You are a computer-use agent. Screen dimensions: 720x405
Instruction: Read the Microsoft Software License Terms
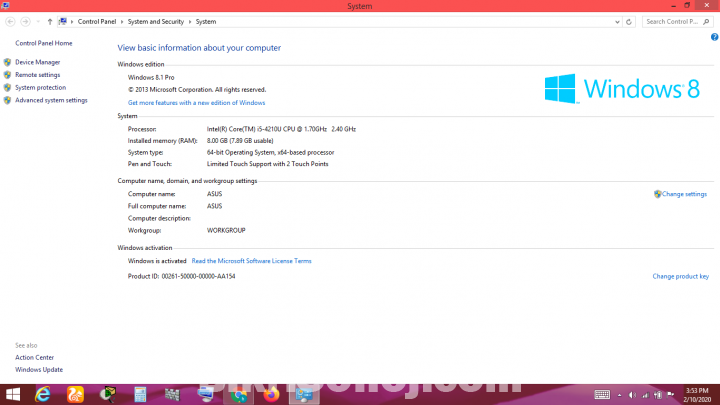(251, 261)
